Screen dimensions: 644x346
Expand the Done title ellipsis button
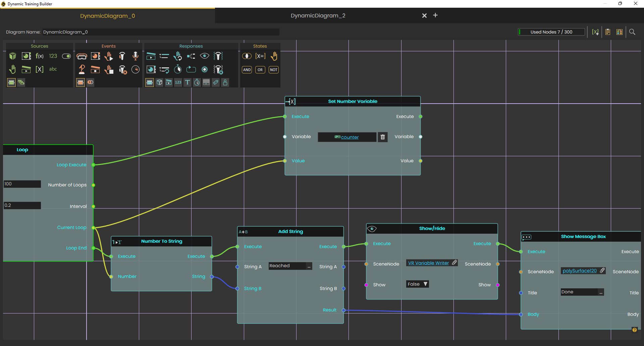coord(601,292)
